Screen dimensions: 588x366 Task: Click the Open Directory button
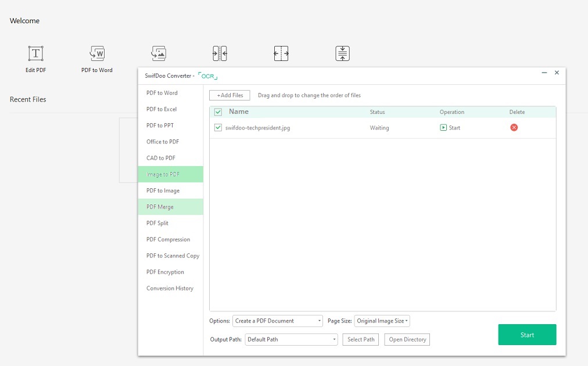click(407, 339)
